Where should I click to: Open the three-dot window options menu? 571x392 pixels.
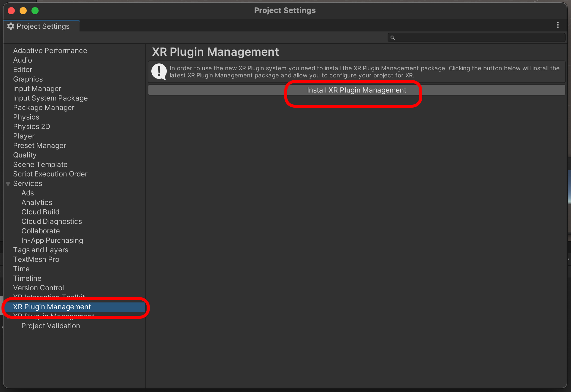558,25
